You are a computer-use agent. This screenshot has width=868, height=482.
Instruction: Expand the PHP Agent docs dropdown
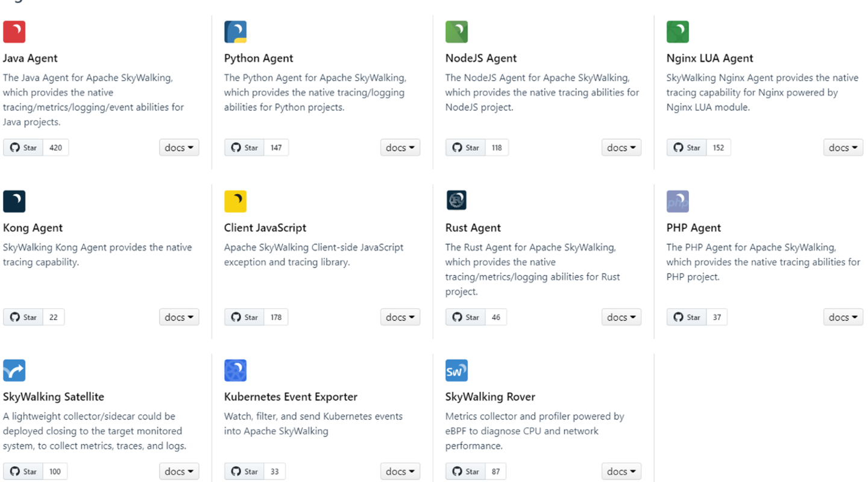tap(843, 317)
